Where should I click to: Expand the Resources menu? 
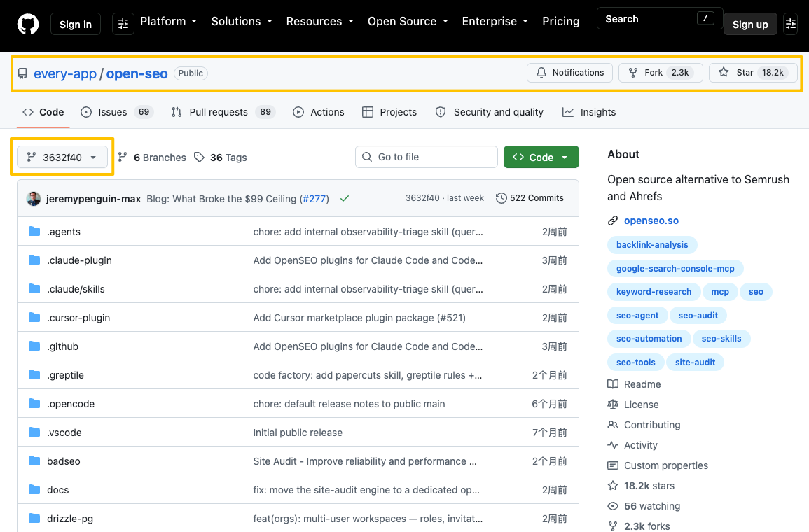320,21
